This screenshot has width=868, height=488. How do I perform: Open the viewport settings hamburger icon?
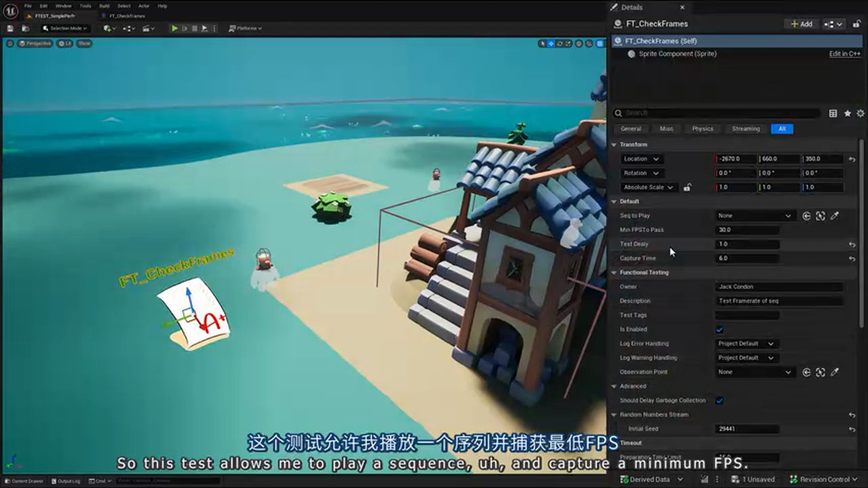(11, 43)
